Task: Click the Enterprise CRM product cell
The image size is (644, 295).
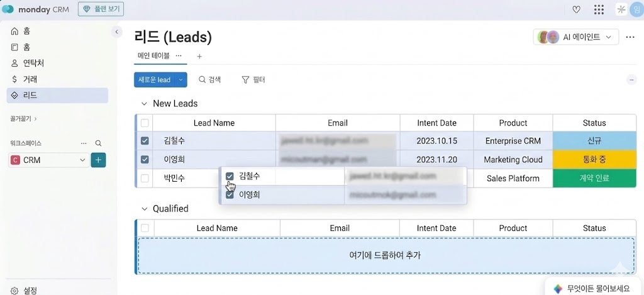Action: (513, 141)
